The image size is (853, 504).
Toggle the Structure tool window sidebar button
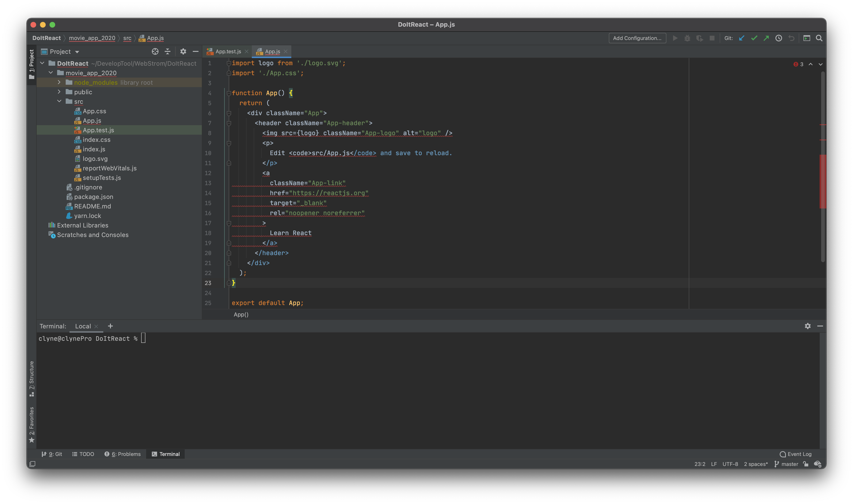tap(32, 378)
